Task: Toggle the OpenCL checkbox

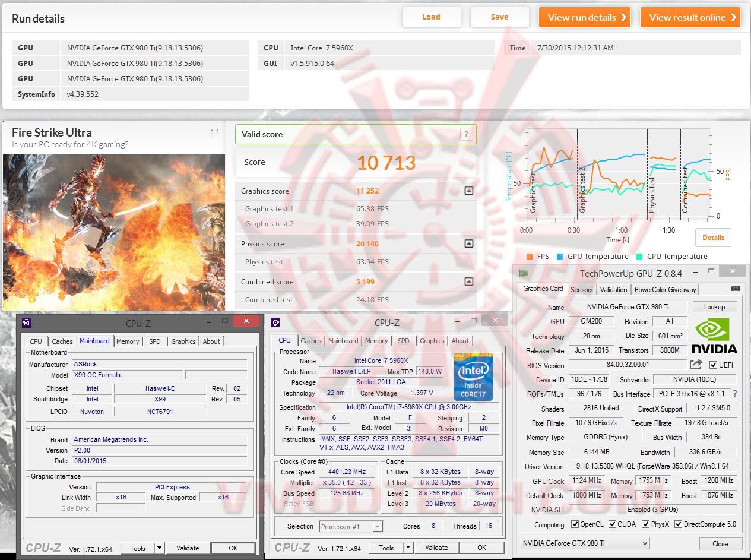Action: [x=574, y=524]
